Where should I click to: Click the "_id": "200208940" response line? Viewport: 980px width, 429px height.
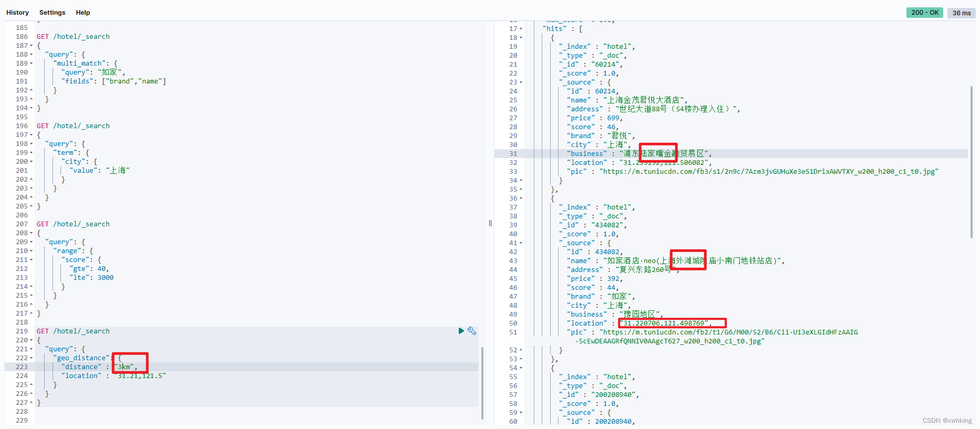click(599, 395)
